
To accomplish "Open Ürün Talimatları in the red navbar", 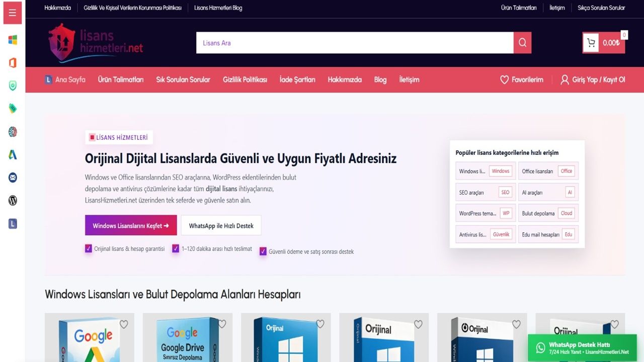I will coord(121,79).
